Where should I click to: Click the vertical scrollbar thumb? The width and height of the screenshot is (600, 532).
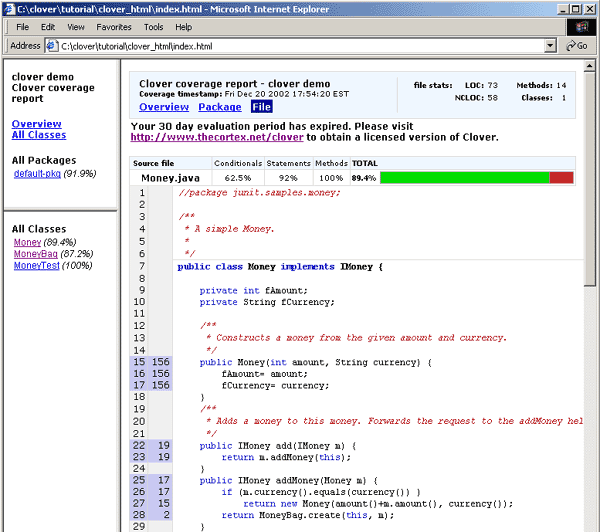[x=590, y=179]
